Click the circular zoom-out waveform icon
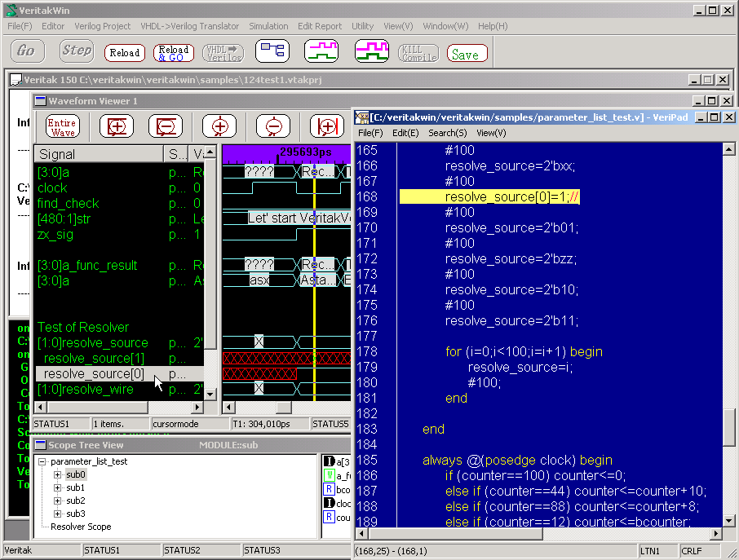The height and width of the screenshot is (560, 739). [273, 126]
